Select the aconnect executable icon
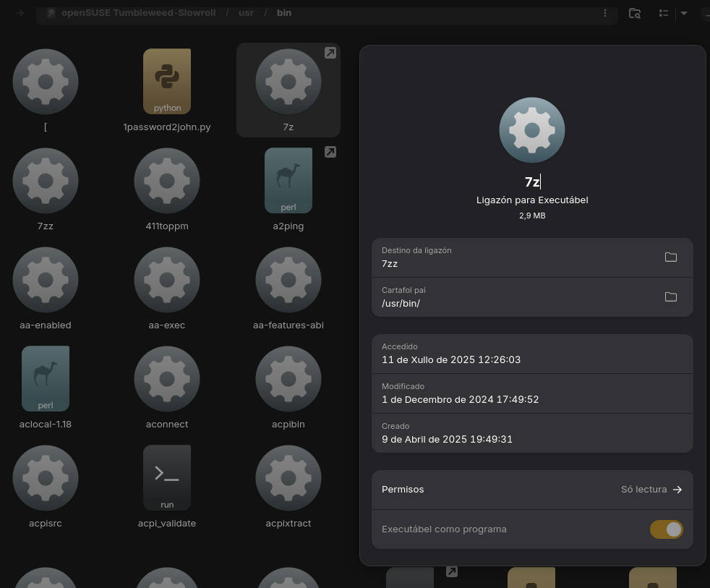 166,379
